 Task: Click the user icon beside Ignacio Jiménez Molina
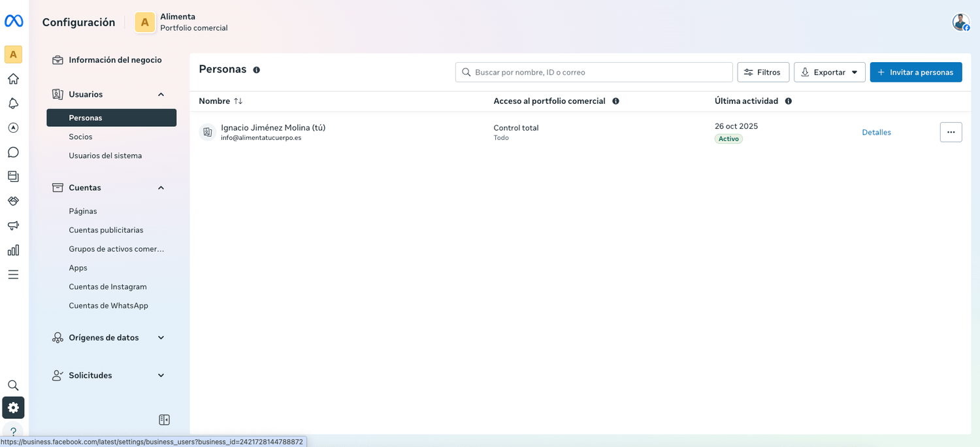208,132
